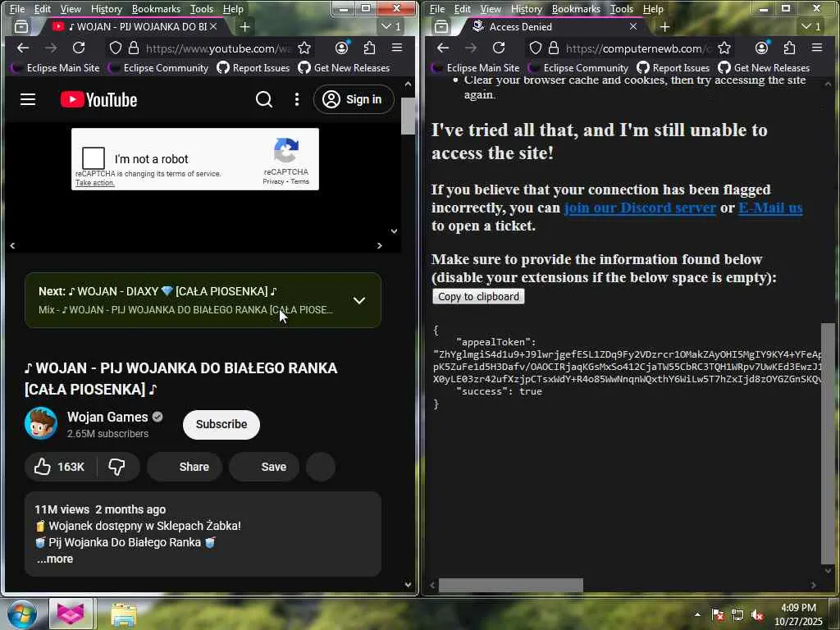List all tabs dropdown in YouTube window

click(391, 26)
